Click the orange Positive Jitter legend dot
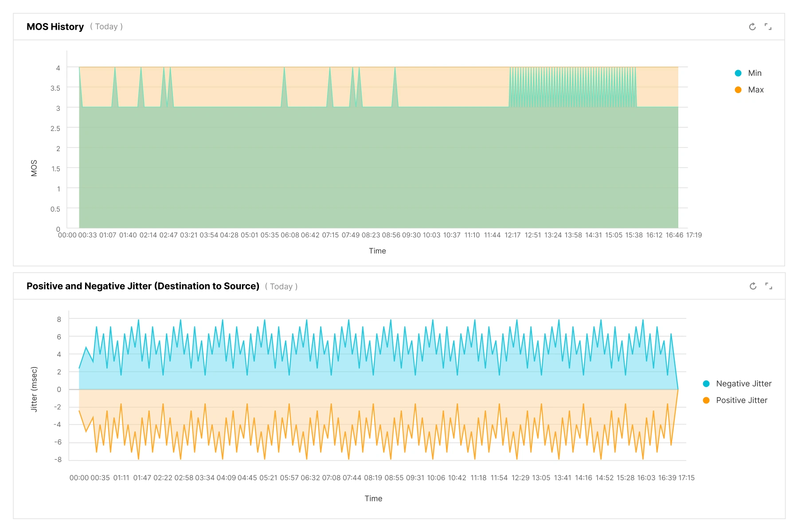This screenshot has width=798, height=532. tap(706, 400)
